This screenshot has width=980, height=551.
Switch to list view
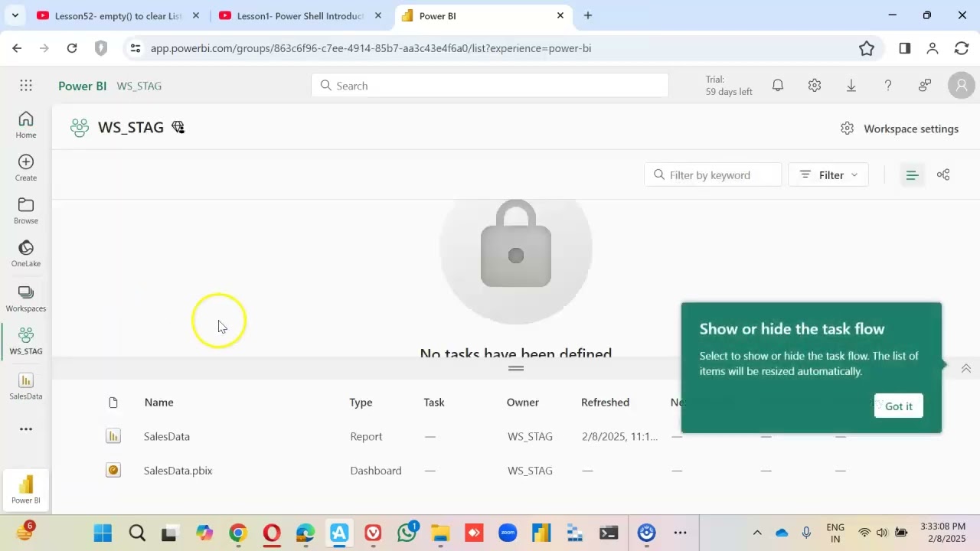(x=912, y=175)
